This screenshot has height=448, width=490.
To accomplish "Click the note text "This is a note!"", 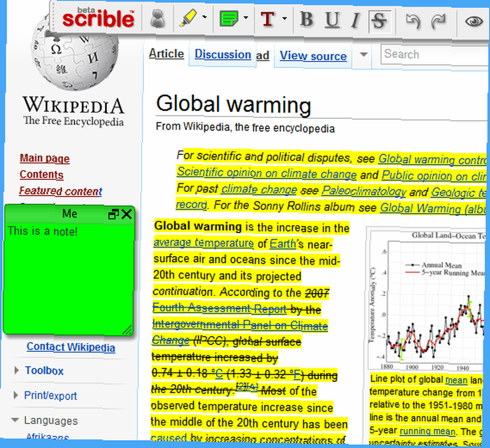I will [43, 231].
